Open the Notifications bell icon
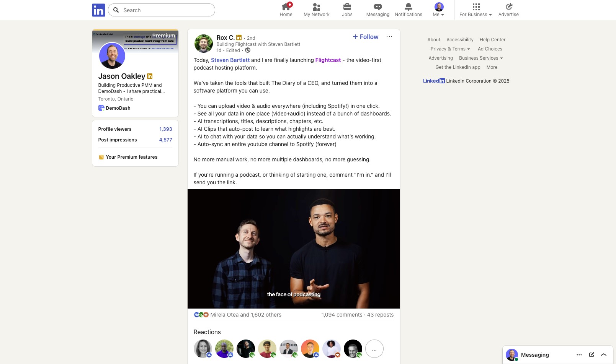This screenshot has width=616, height=364. [408, 7]
